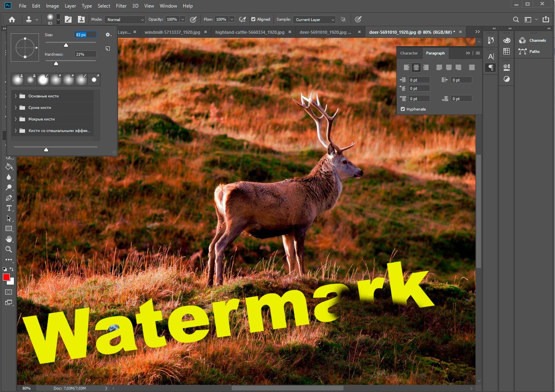Toggle the Clone Source panel icon
The width and height of the screenshot is (555, 392).
(81, 19)
